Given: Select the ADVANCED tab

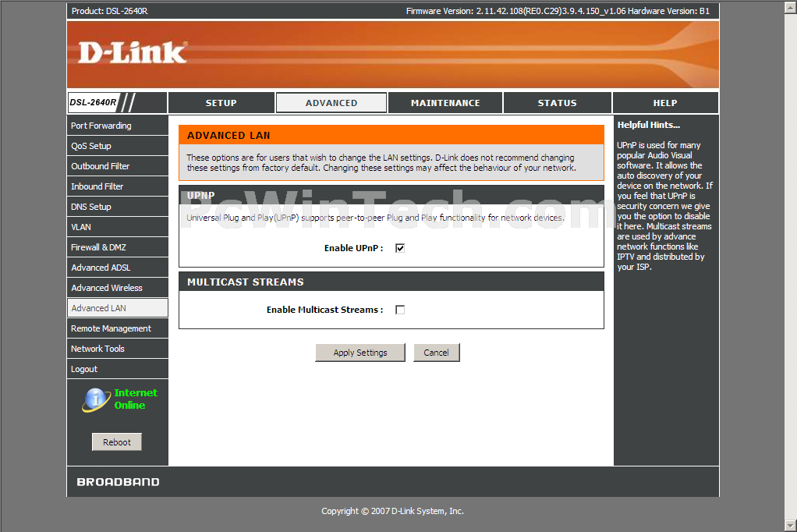Looking at the screenshot, I should (331, 103).
